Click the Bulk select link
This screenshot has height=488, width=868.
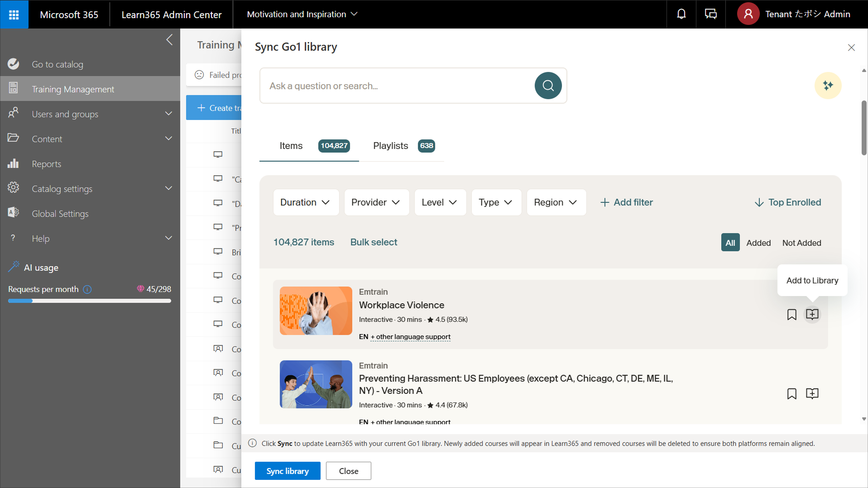(x=374, y=242)
